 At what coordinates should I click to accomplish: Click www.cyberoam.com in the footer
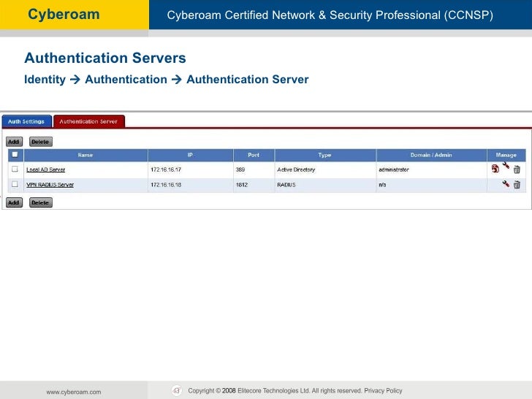coord(74,392)
